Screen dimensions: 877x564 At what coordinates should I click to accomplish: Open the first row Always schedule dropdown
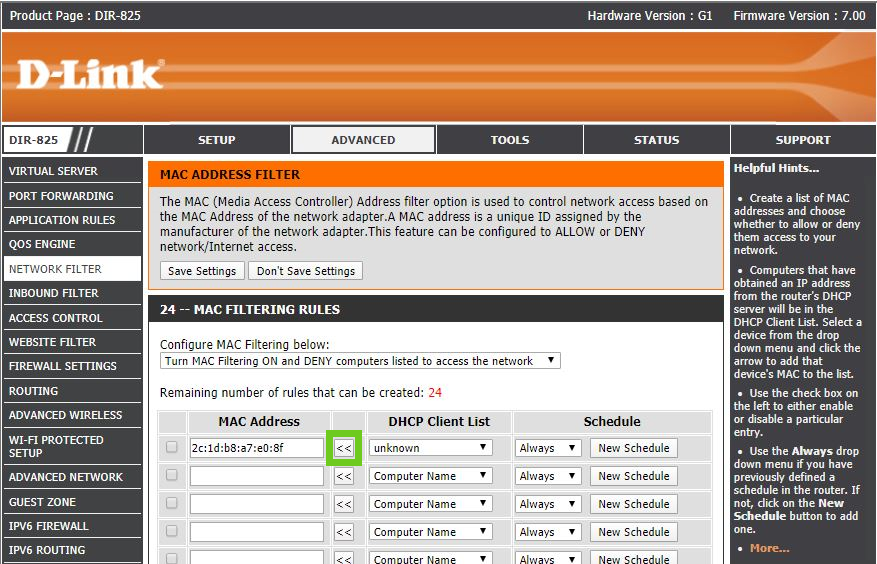coord(548,448)
